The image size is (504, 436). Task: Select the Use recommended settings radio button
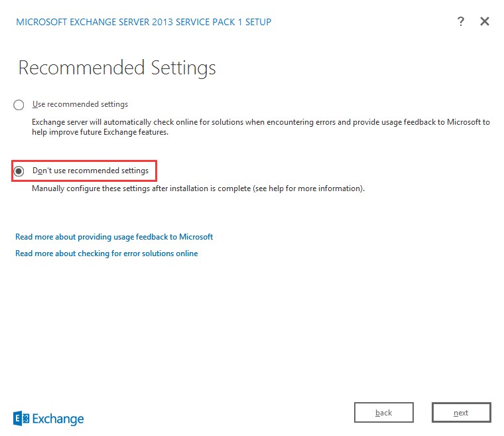click(x=19, y=105)
